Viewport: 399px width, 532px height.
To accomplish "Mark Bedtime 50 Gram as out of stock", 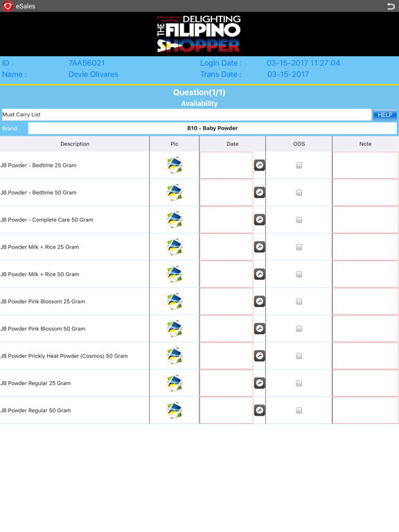I will pyautogui.click(x=299, y=193).
